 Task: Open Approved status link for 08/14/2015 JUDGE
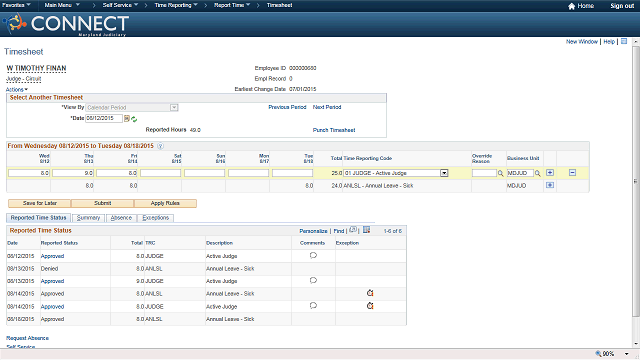pos(52,307)
